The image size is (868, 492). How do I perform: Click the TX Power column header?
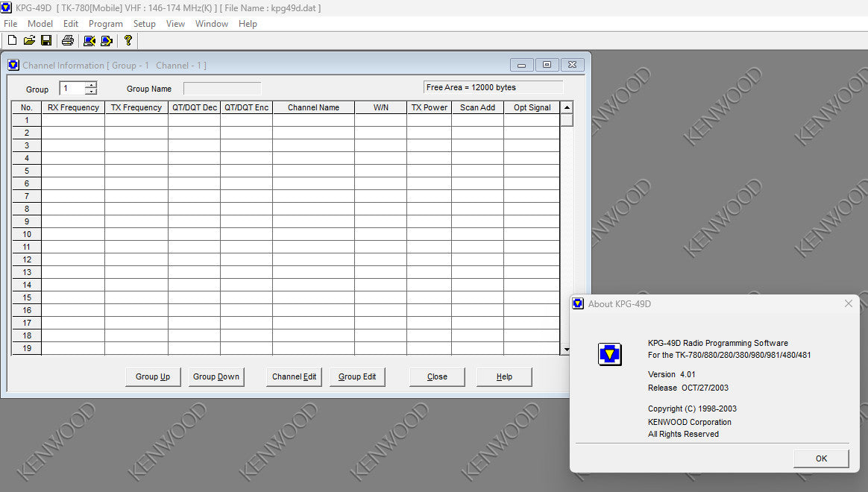click(429, 107)
